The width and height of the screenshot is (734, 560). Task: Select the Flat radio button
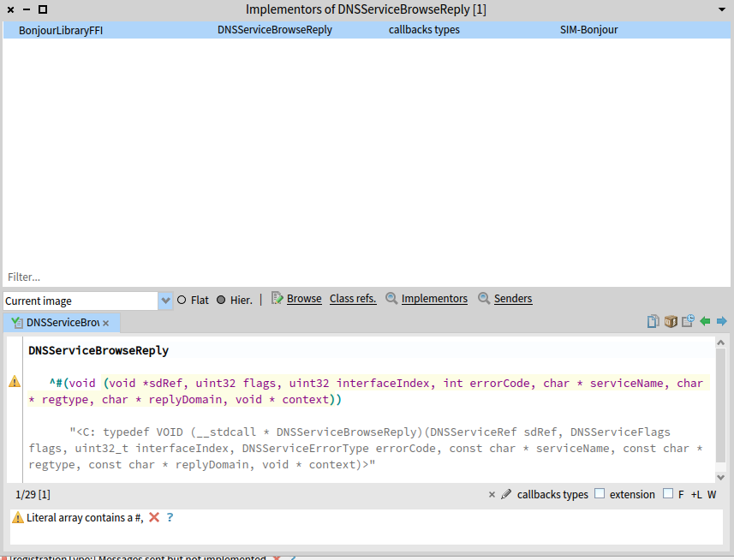tap(182, 300)
